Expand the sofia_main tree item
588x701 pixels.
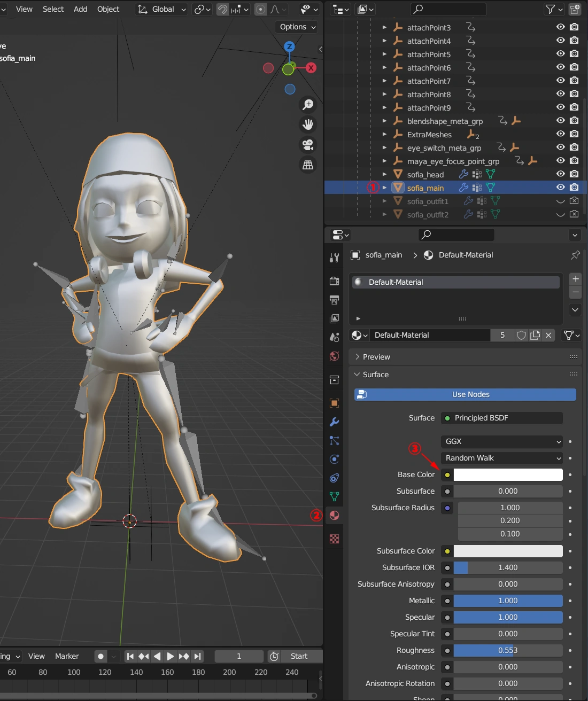[384, 188]
